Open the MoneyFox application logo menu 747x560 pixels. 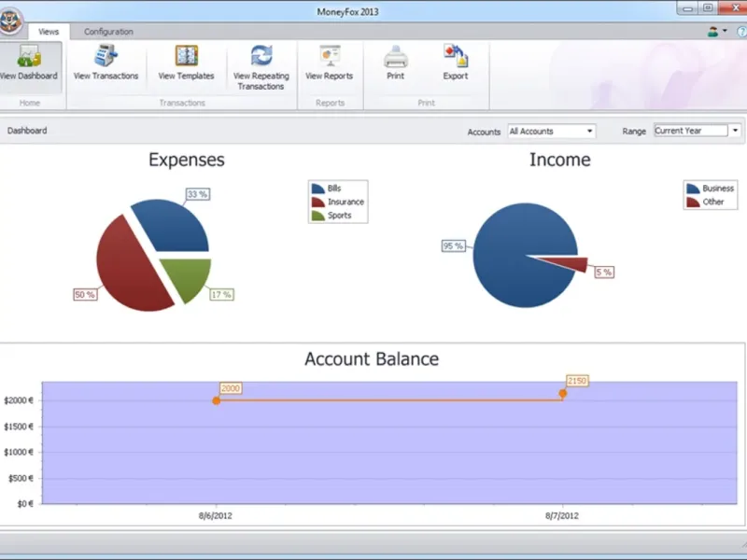[10, 21]
